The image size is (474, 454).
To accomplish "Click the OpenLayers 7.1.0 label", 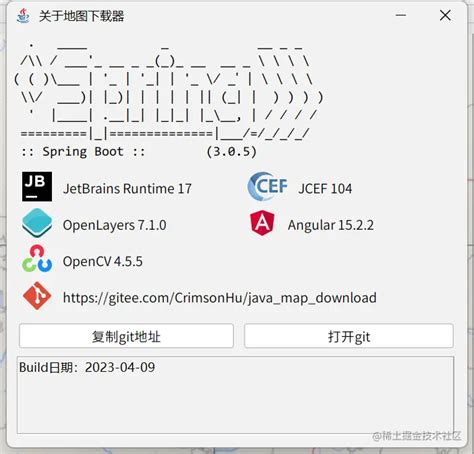I will click(x=115, y=225).
